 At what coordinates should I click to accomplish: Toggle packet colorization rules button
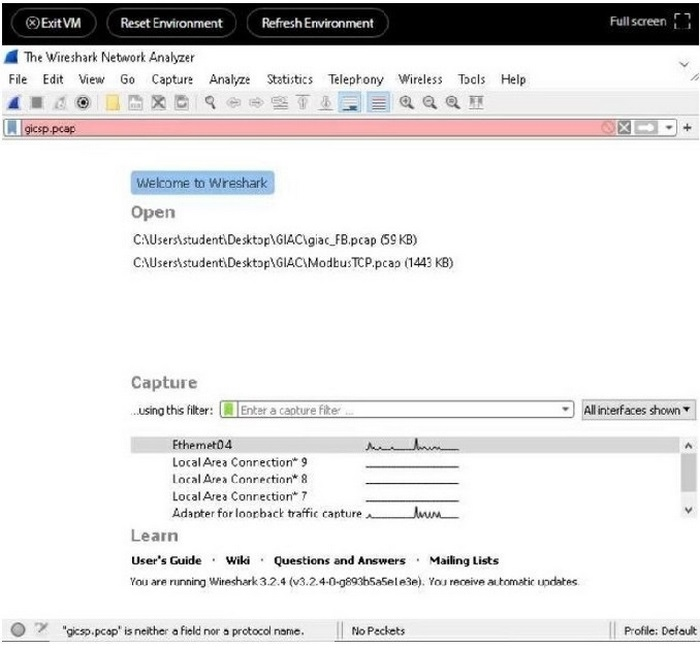(x=378, y=103)
